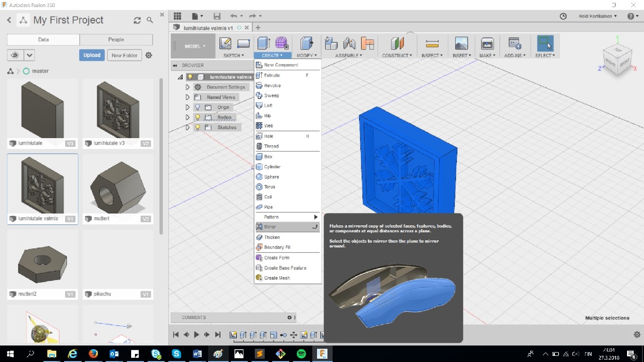Open Job Status clock icon
644x362 pixels.
coord(563,16)
